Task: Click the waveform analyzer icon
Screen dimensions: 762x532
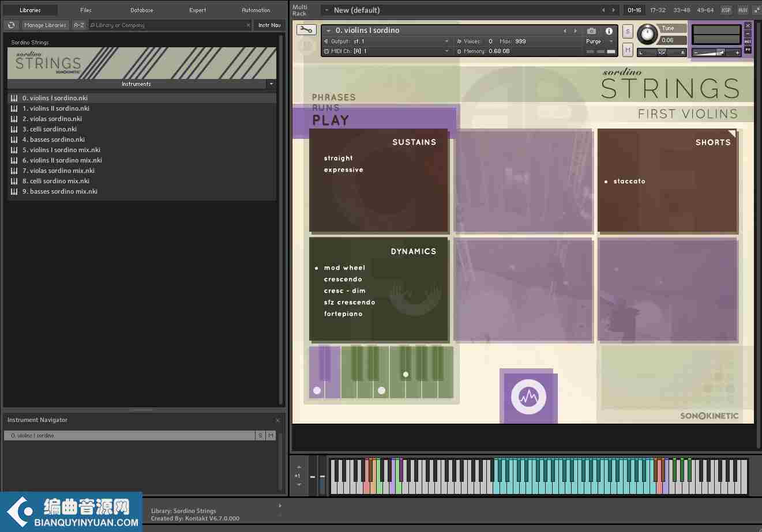Action: (x=528, y=397)
